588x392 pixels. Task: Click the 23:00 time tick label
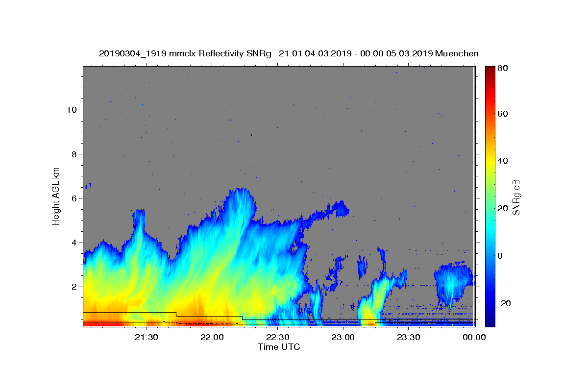343,337
